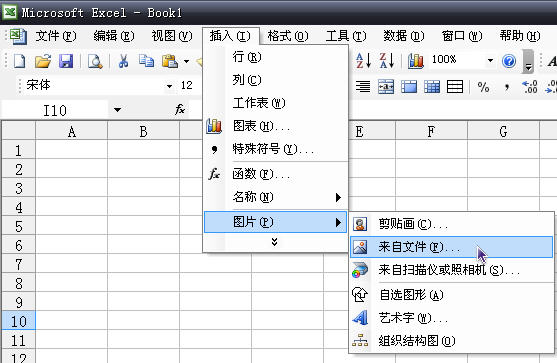557x363 pixels.
Task: Click the Copy icon
Action: [146, 61]
